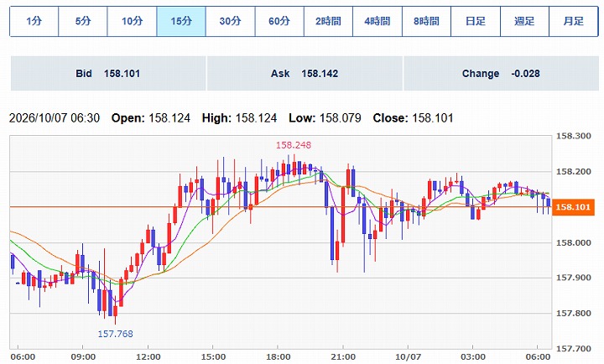Click the Change -0.028 cell

click(x=501, y=73)
